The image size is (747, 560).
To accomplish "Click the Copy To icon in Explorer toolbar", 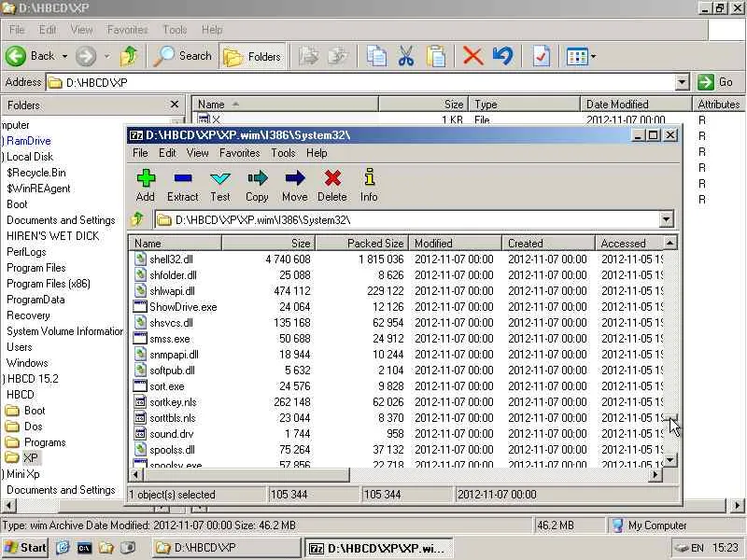I will pyautogui.click(x=338, y=56).
